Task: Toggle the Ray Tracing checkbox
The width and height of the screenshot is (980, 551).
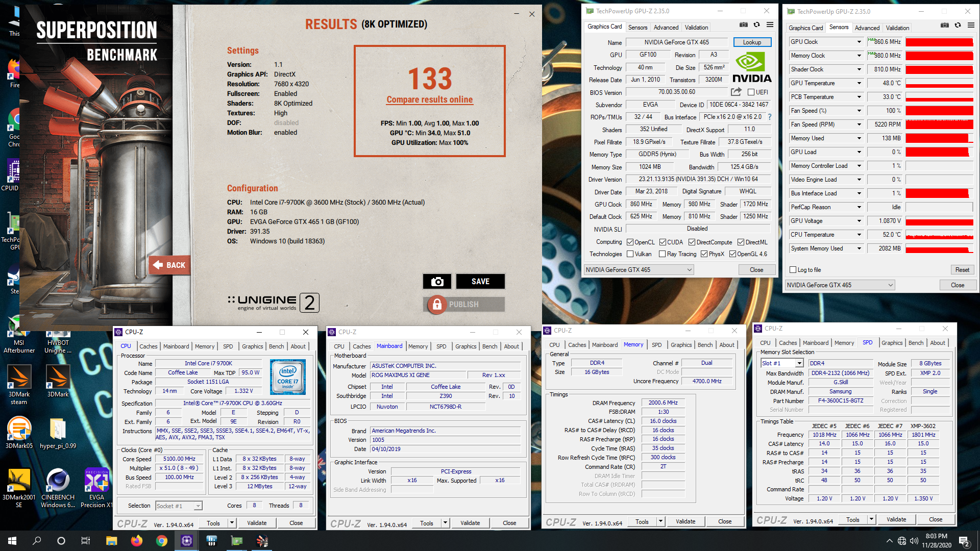Action: coord(662,254)
